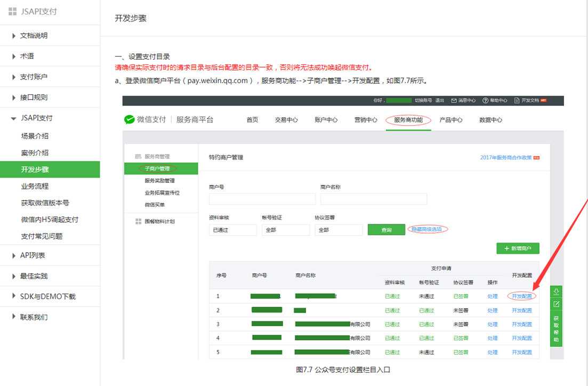
Task: Focus the 商户号 input field
Action: [262, 199]
